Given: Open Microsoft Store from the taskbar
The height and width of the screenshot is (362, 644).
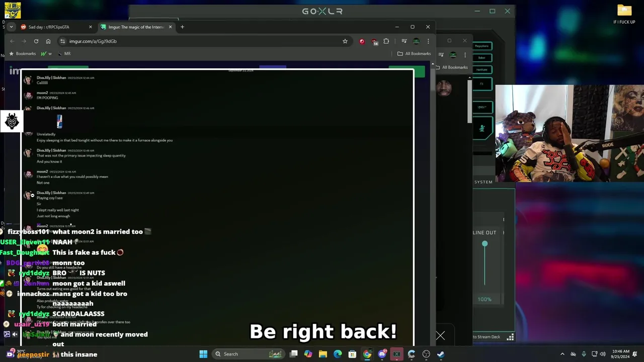Looking at the screenshot, I should [x=352, y=354].
